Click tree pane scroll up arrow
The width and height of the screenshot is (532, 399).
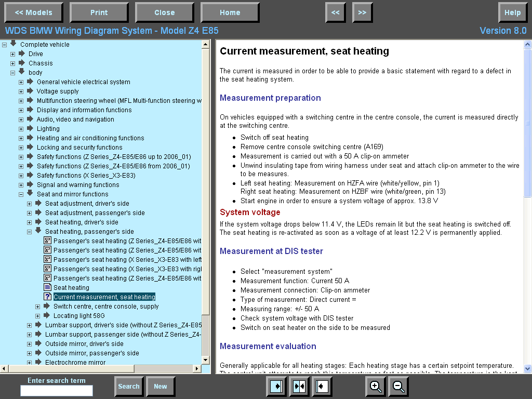coord(206,45)
